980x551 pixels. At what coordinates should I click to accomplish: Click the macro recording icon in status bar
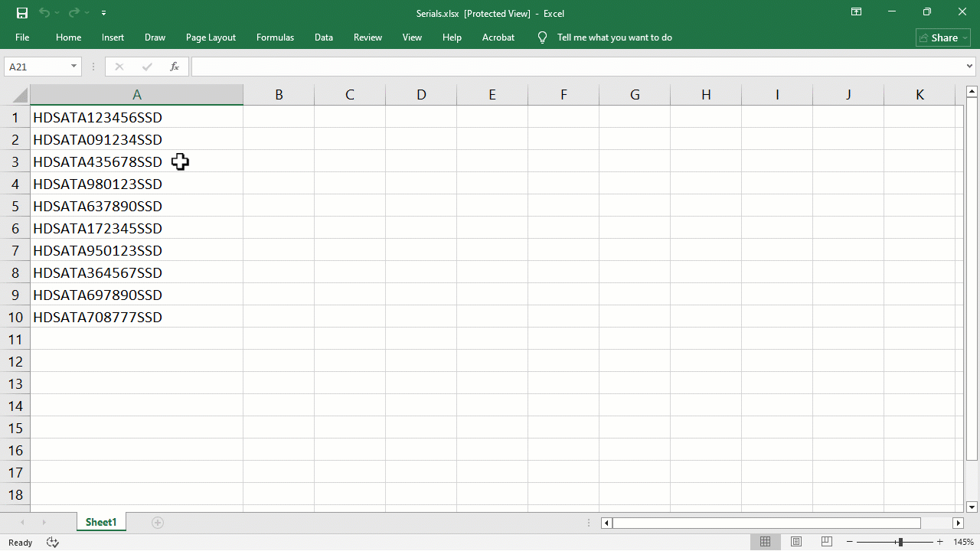pyautogui.click(x=53, y=542)
